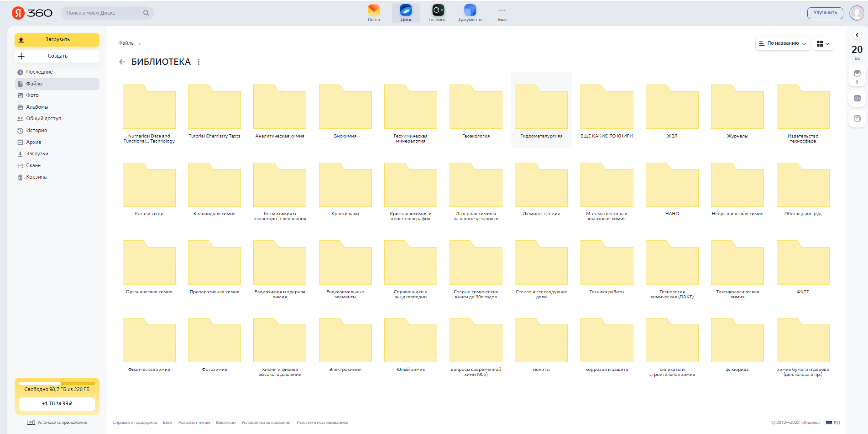Open Сканы in the sidebar
This screenshot has height=434, width=868.
(x=57, y=165)
